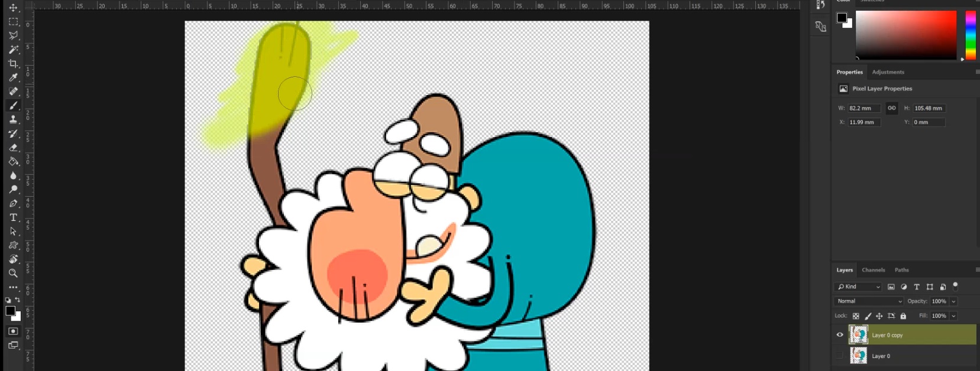The width and height of the screenshot is (980, 371).
Task: Select the Move tool
Action: click(x=13, y=8)
